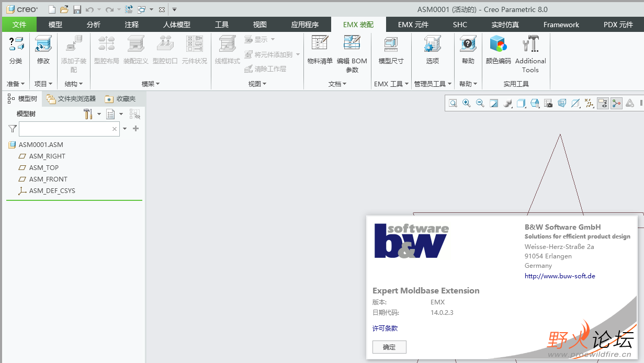Click the Zoom In magnifier icon
Image resolution: width=644 pixels, height=363 pixels.
467,104
